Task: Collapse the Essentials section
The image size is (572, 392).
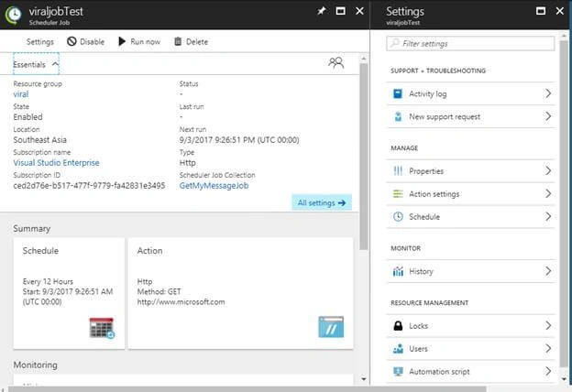Action: 36,64
